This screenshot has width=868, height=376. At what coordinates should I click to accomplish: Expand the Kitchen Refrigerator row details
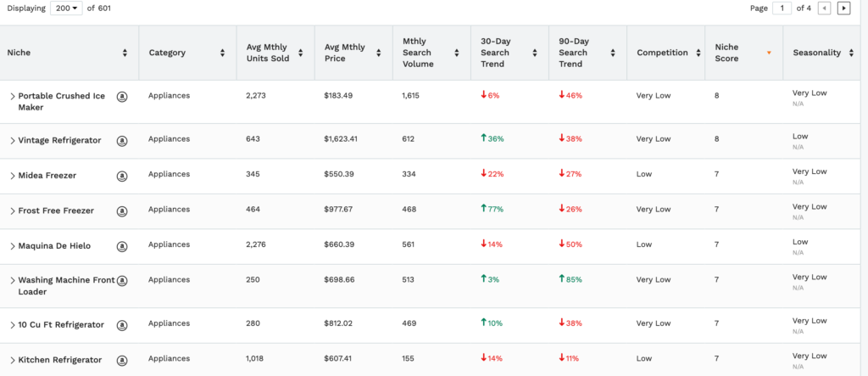click(13, 361)
